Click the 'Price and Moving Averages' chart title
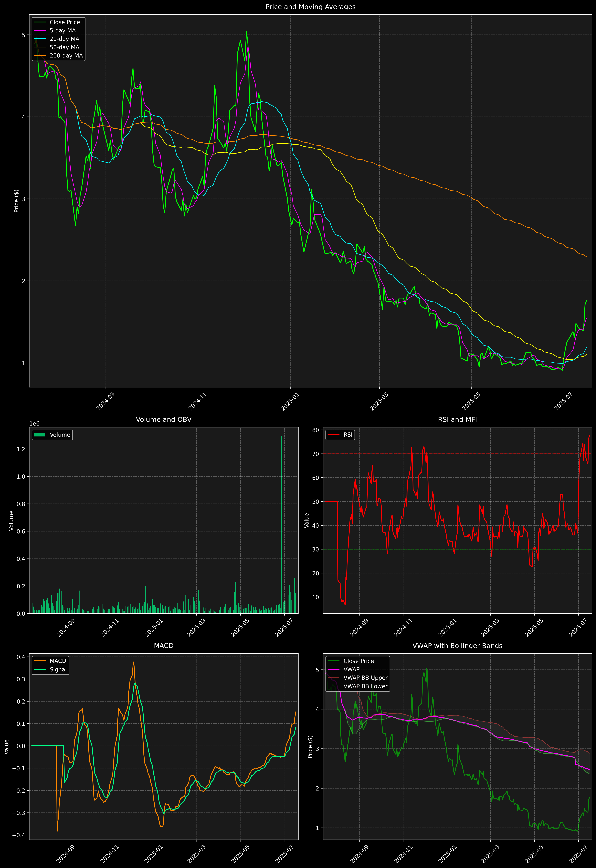This screenshot has width=596, height=868. click(310, 7)
